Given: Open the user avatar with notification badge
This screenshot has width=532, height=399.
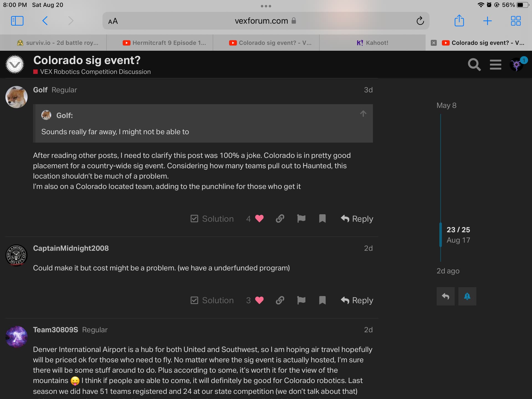Looking at the screenshot, I should [x=516, y=65].
